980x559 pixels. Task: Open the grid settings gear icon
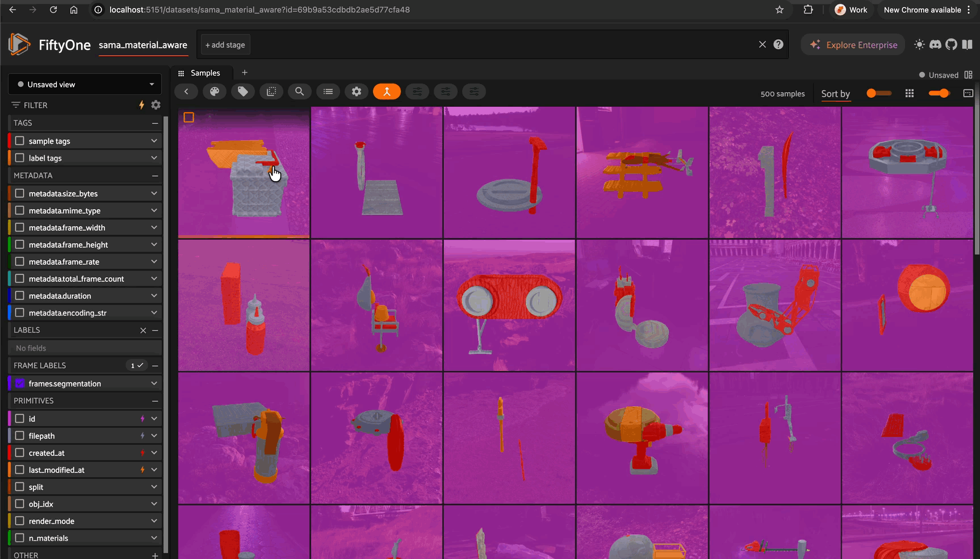357,91
